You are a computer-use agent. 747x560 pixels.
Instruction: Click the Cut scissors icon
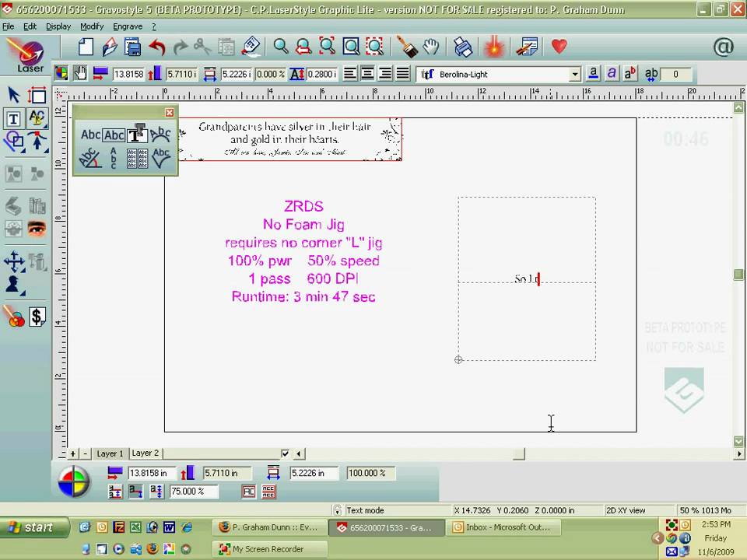(202, 47)
